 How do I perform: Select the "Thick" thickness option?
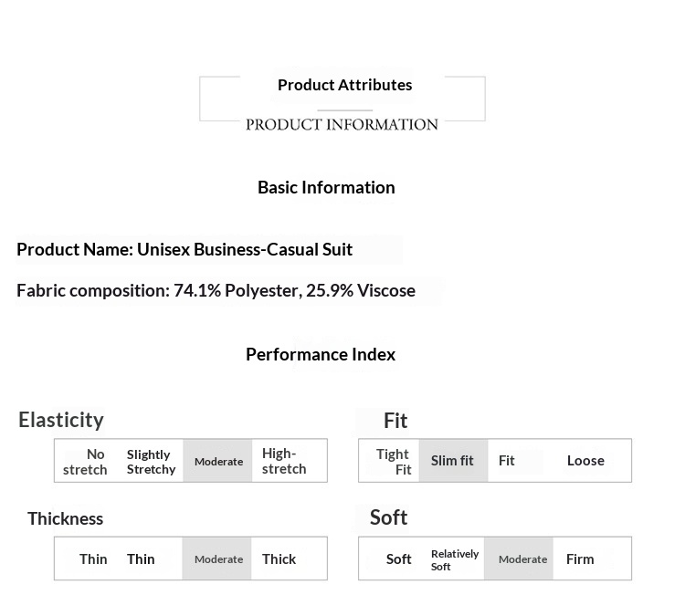coord(279,559)
